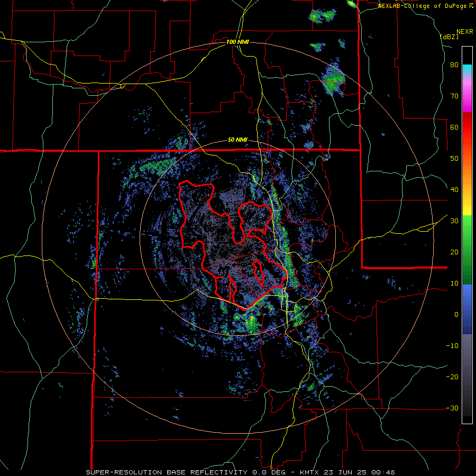Click the 20 value on the dBZ scale
Viewport: 476px width, 476px height.
tap(454, 252)
